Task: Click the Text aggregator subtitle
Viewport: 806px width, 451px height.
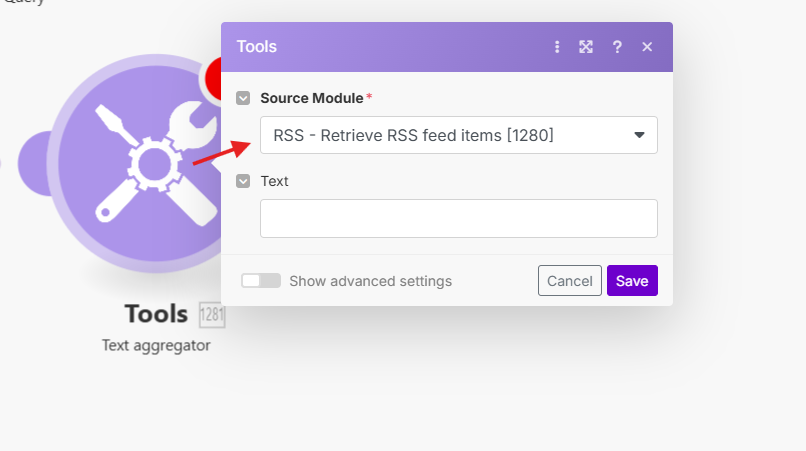Action: click(156, 345)
